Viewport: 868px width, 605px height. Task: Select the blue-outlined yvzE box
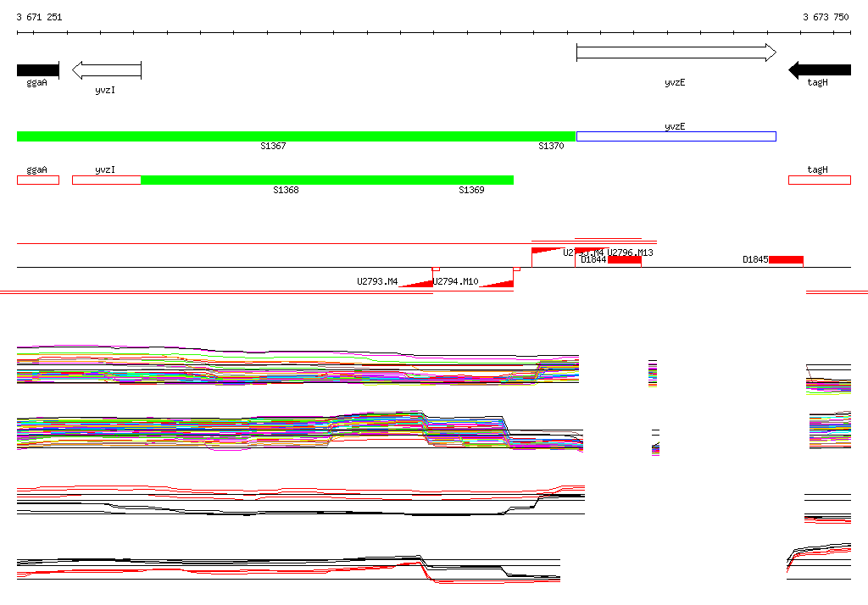click(676, 136)
